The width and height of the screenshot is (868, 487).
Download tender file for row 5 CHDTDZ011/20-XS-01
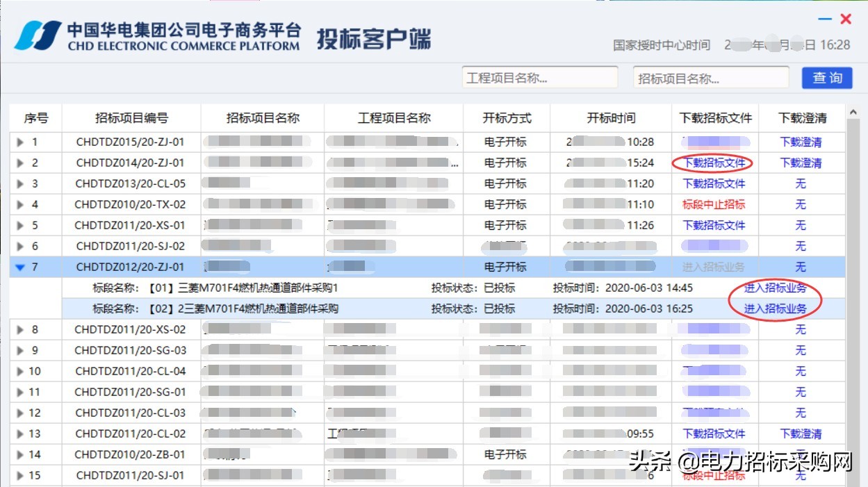pyautogui.click(x=713, y=225)
